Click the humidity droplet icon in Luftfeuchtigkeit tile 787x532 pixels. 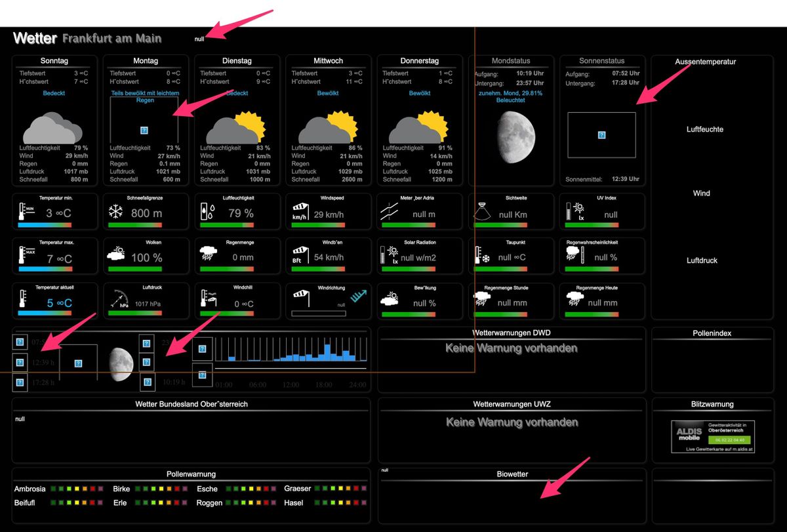pyautogui.click(x=206, y=211)
